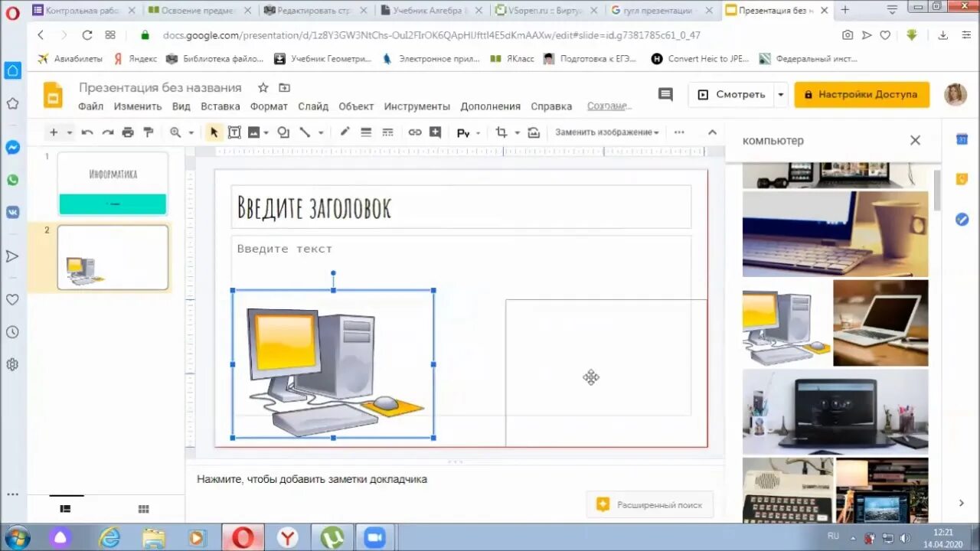Image resolution: width=980 pixels, height=551 pixels.
Task: Open the Инструменты menu
Action: (417, 106)
